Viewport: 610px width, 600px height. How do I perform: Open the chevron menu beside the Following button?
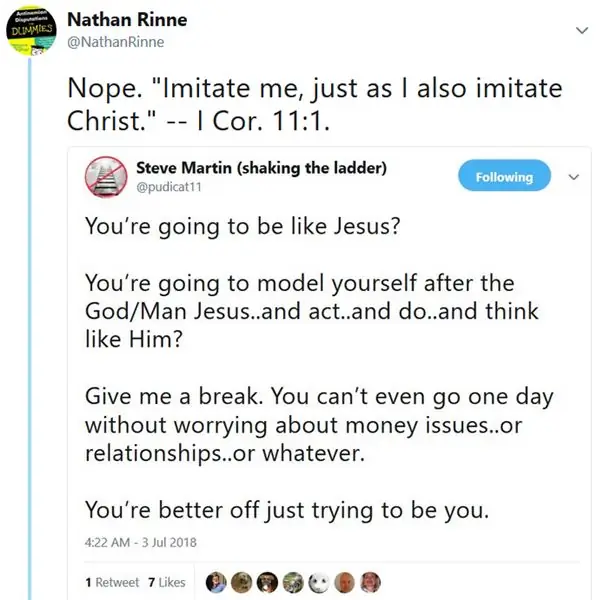point(574,177)
